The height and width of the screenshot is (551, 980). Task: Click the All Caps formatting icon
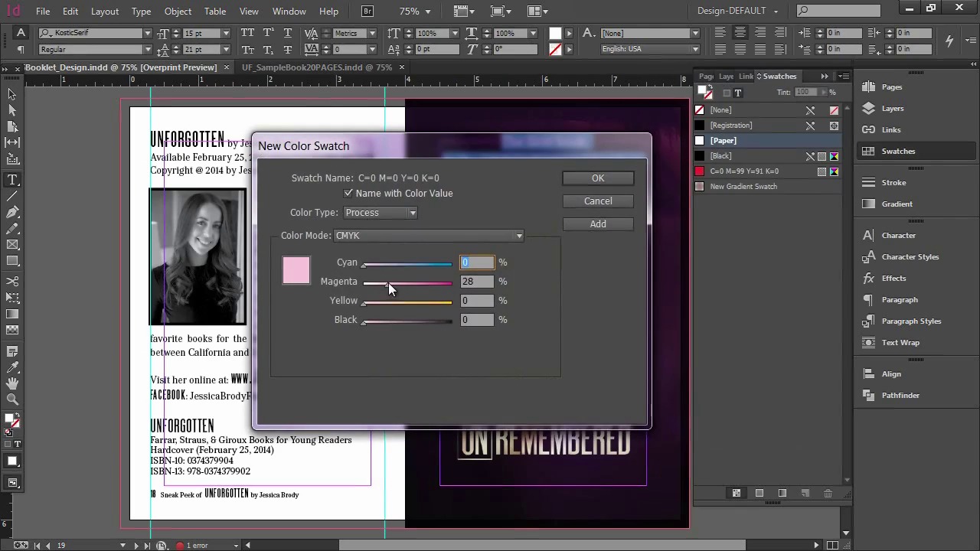pyautogui.click(x=247, y=34)
